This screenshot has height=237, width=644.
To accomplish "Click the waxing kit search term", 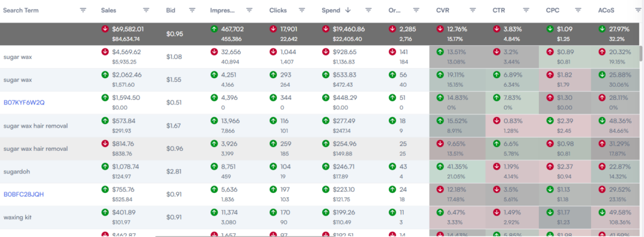I will point(18,218).
